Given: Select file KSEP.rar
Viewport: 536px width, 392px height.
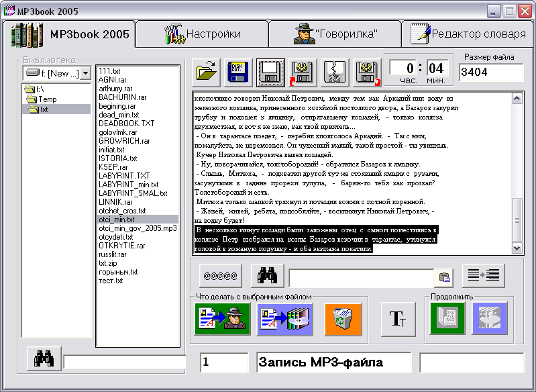Looking at the screenshot, I should [113, 167].
